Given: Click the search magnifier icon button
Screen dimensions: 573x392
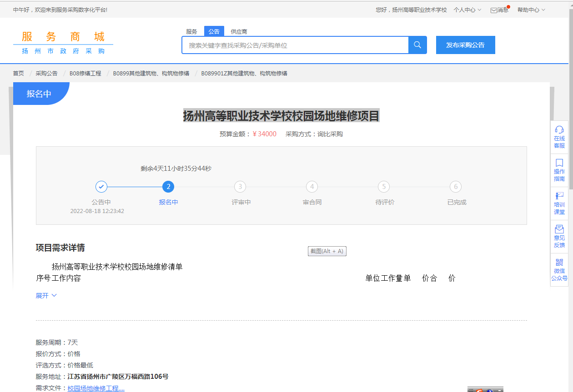Looking at the screenshot, I should [417, 45].
